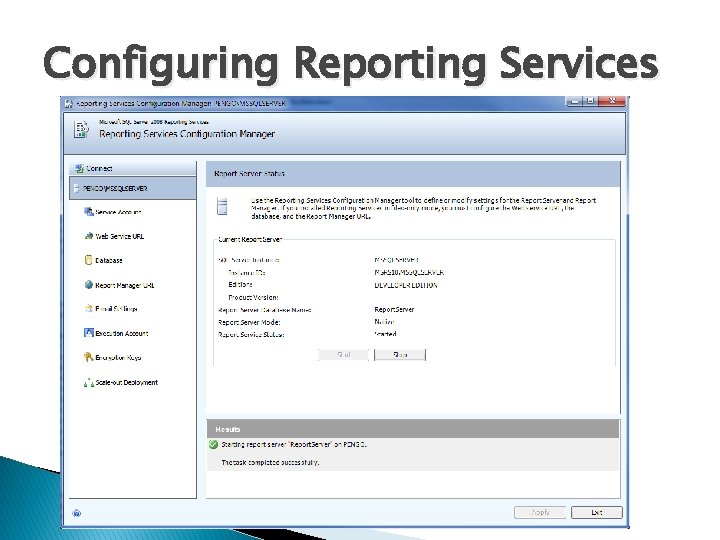
Task: Click the DEVELOPER EDITION value
Action: (406, 285)
